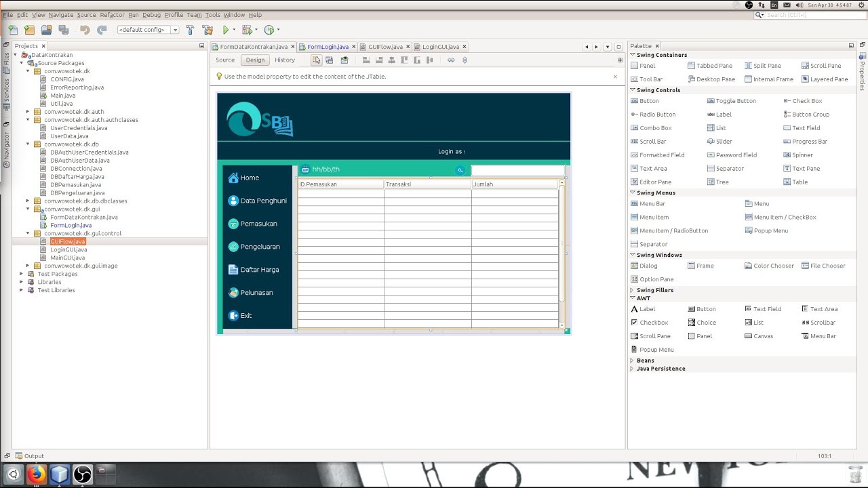Image resolution: width=868 pixels, height=488 pixels.
Task: Click the Clean and Build icon
Action: click(208, 30)
